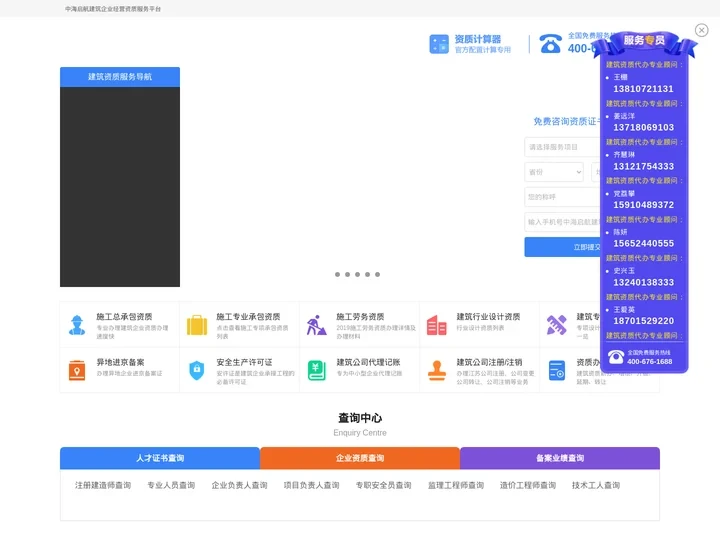Click the 查询中心 section heading
The width and height of the screenshot is (720, 540).
(x=360, y=418)
